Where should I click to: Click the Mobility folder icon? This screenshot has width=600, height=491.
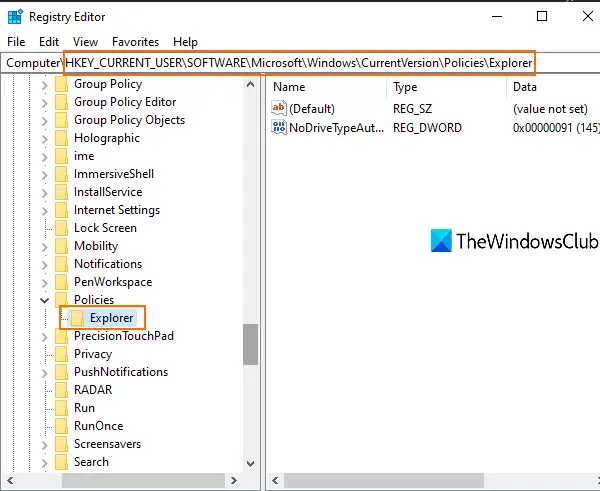pyautogui.click(x=62, y=246)
